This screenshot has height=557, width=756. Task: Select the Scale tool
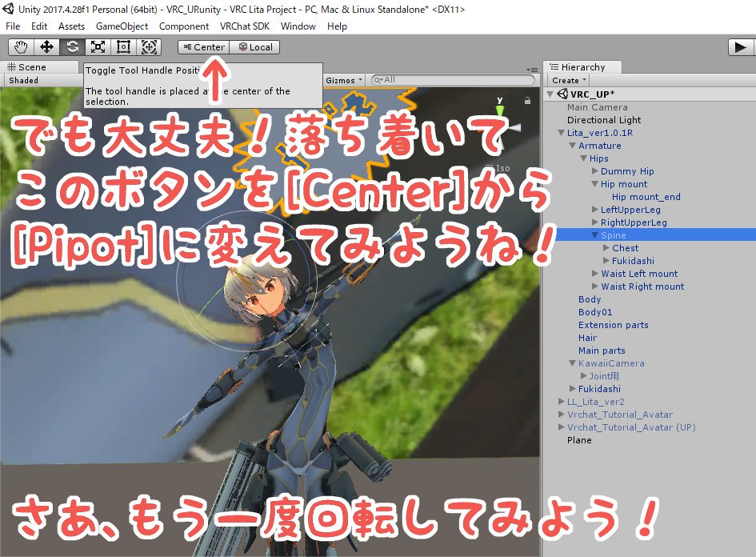tap(98, 46)
